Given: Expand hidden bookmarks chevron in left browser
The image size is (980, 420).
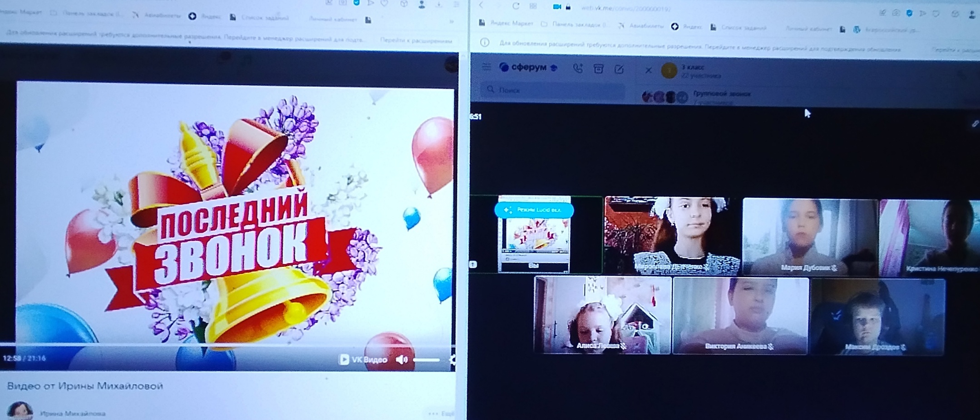Looking at the screenshot, I should click(451, 21).
